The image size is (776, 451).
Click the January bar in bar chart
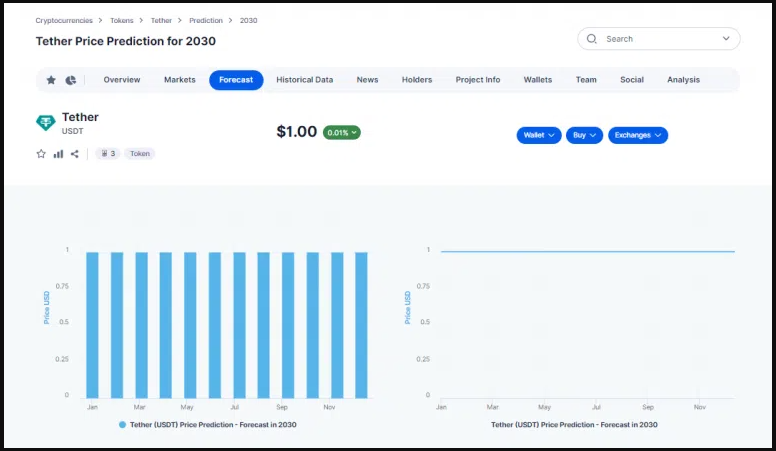pos(92,325)
